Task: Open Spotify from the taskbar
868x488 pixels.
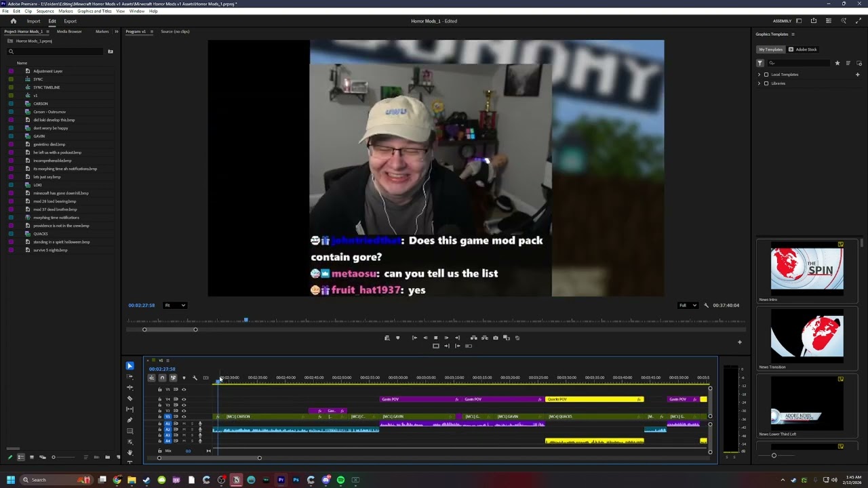Action: (x=340, y=480)
